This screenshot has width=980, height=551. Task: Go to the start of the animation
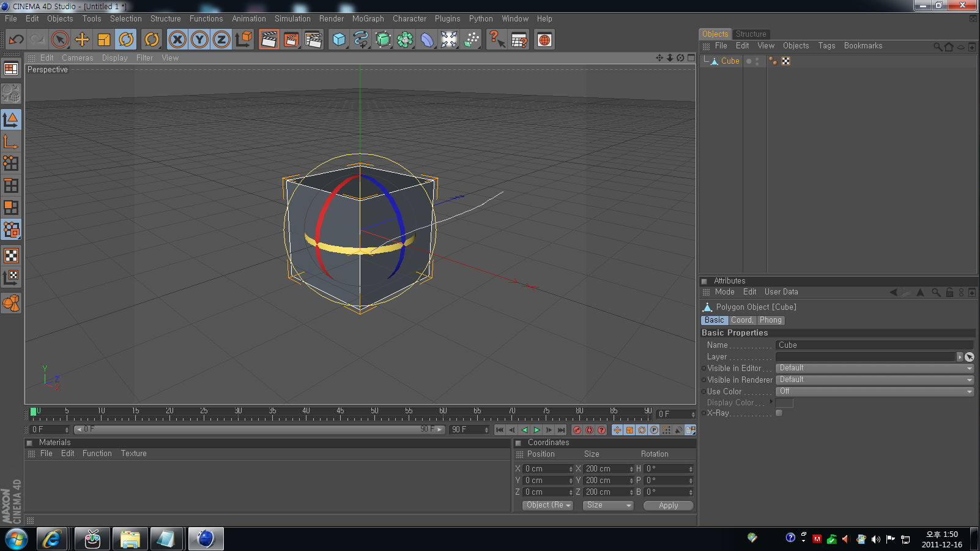point(500,430)
